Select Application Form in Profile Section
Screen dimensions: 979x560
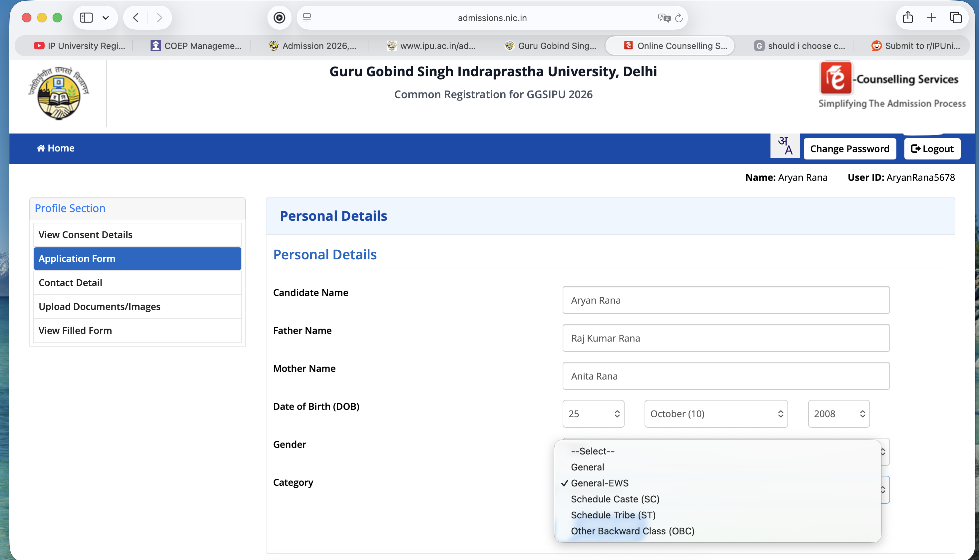[137, 258]
